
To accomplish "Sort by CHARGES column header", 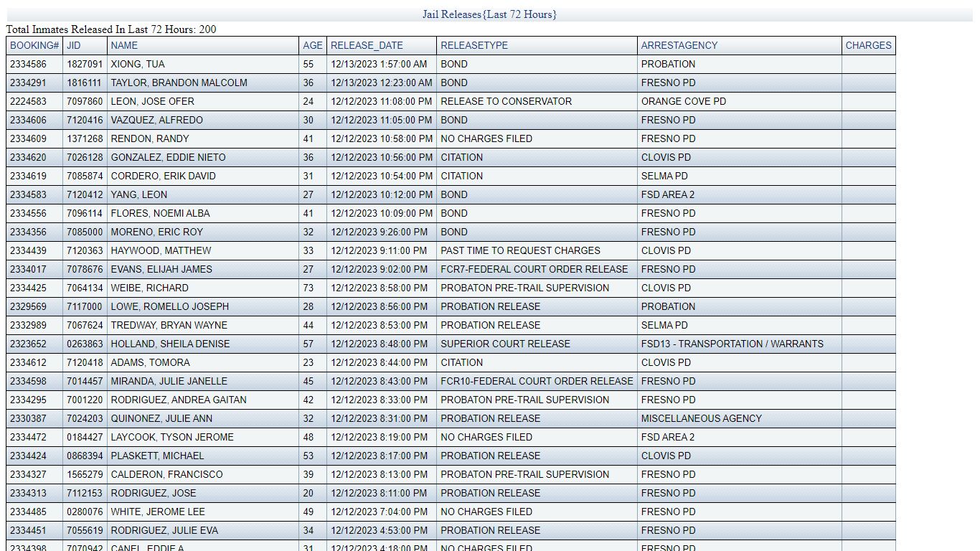I will coord(868,45).
